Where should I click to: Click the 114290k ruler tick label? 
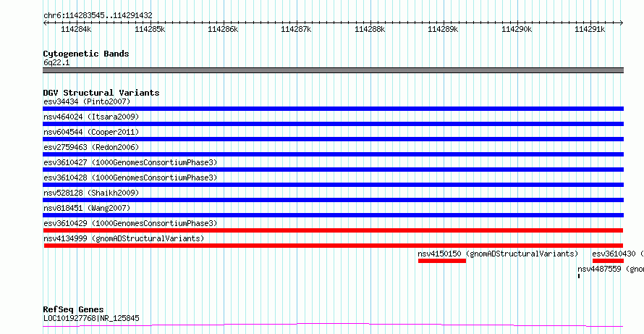[x=517, y=29]
